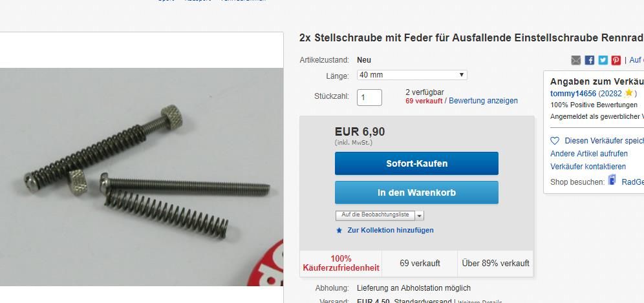Viewport: 644px width, 303px height.
Task: Open the Länge 40 mm dropdown
Action: pos(412,75)
